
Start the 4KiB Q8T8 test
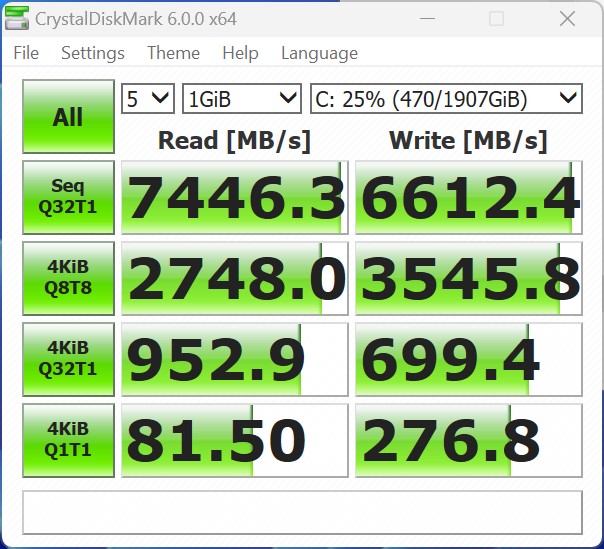68,278
